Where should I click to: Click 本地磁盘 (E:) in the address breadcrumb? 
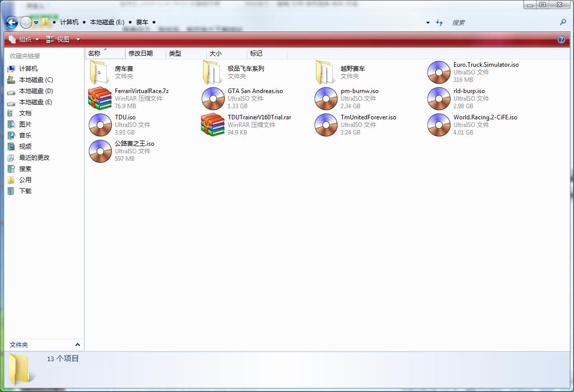[x=107, y=22]
